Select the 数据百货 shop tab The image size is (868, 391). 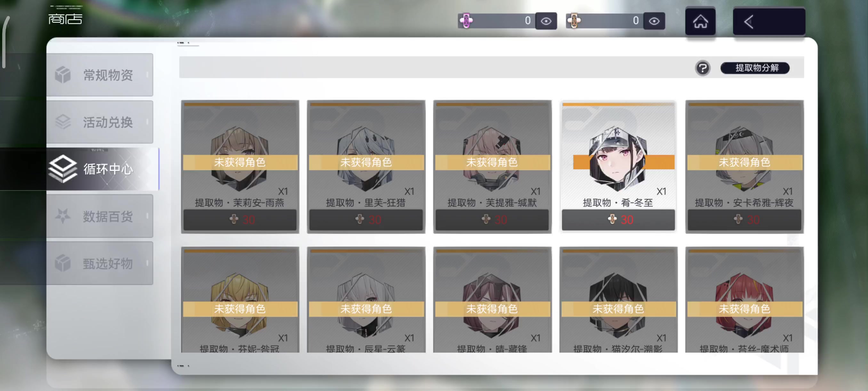point(100,216)
